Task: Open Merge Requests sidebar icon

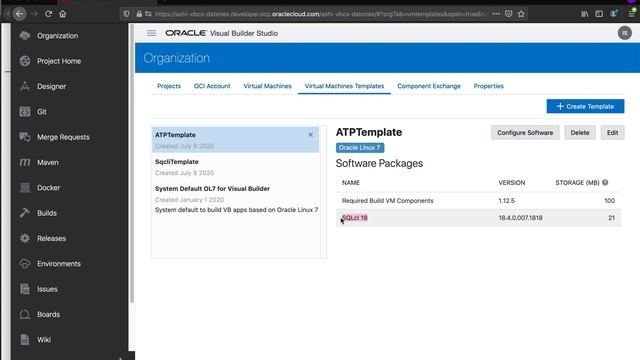Action: (25, 137)
